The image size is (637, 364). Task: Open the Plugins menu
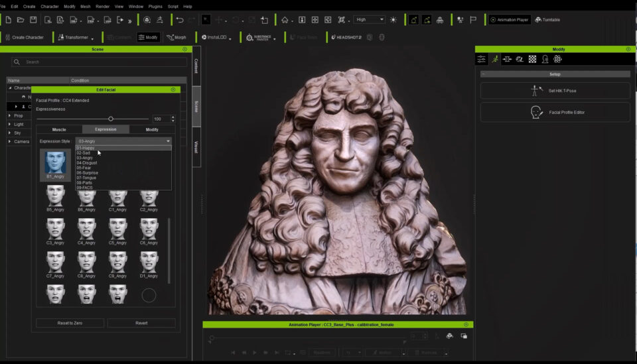(156, 6)
